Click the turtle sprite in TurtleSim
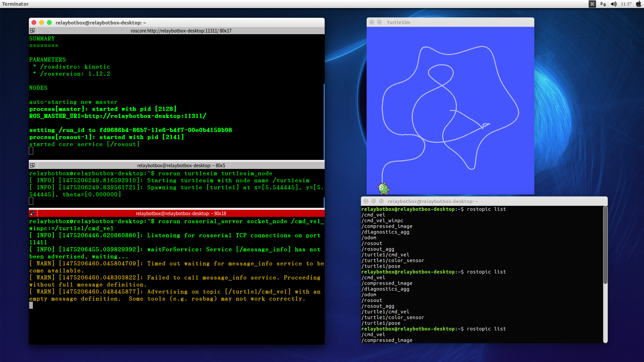Viewport: 644px width, 362px height. 383,188
